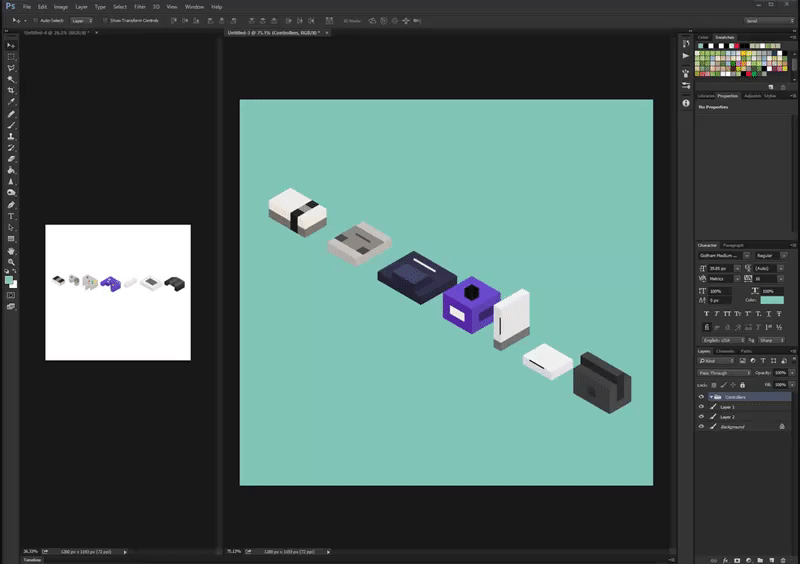Hide Layer 1 using its eye icon
This screenshot has height=564, width=800.
[x=701, y=407]
